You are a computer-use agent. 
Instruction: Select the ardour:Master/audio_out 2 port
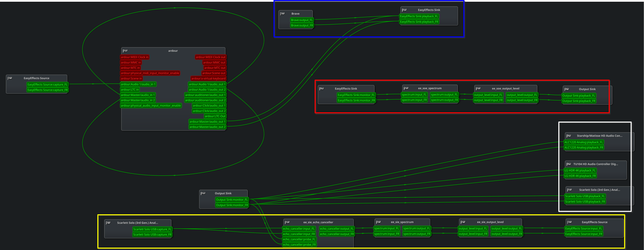tap(208, 127)
